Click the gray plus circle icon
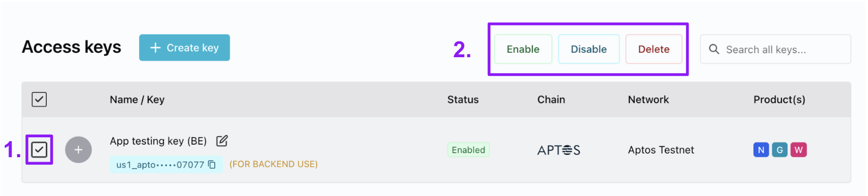The height and width of the screenshot is (196, 868). coord(78,150)
